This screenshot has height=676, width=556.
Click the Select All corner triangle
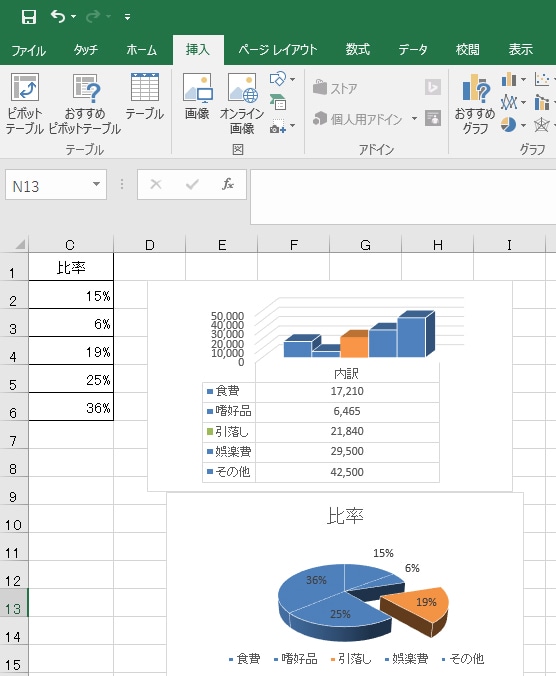click(x=19, y=244)
